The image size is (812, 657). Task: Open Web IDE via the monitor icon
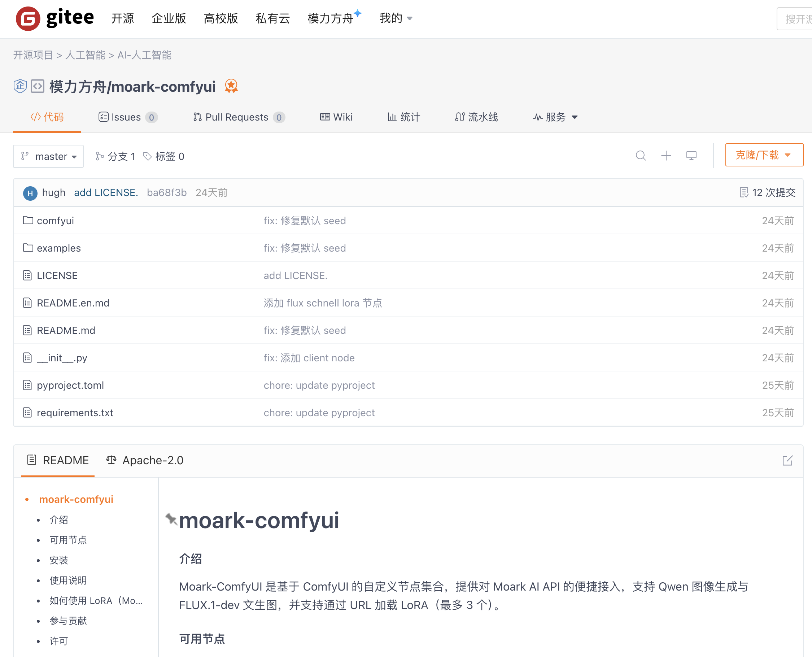(x=691, y=156)
